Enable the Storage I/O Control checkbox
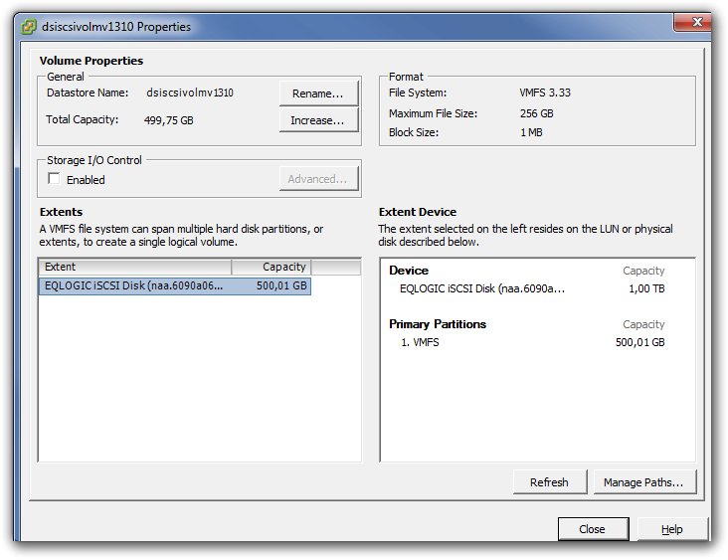 tap(54, 179)
